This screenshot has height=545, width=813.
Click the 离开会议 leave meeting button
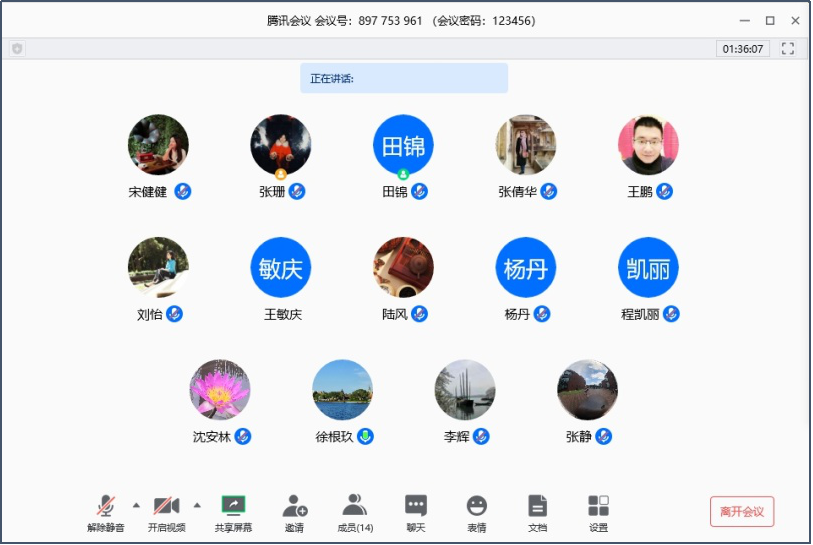[742, 511]
